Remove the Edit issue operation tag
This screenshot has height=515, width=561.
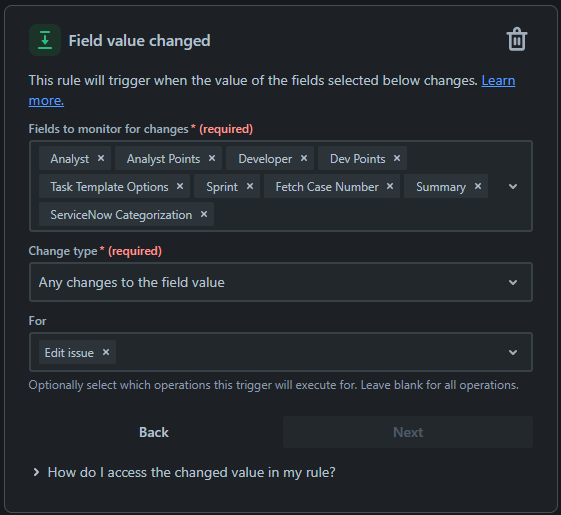(x=106, y=352)
